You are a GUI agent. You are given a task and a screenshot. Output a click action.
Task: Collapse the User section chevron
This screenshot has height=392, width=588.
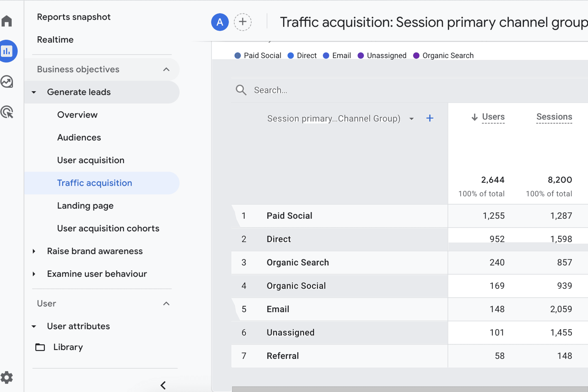166,304
